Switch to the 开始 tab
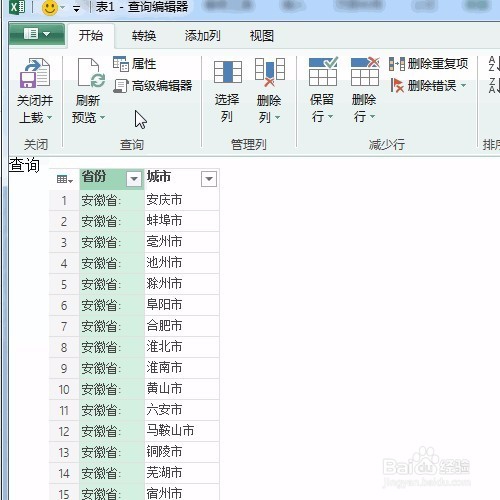Viewport: 500px width, 500px height. [x=91, y=36]
